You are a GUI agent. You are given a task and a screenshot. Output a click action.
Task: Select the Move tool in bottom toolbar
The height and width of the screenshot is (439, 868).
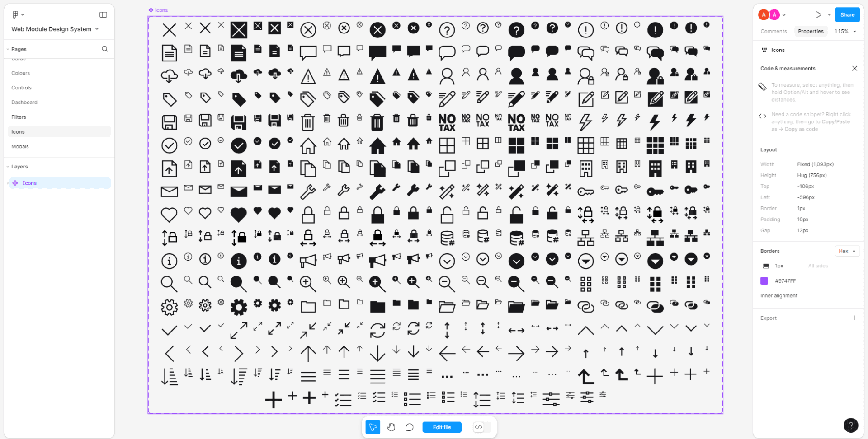pyautogui.click(x=373, y=427)
